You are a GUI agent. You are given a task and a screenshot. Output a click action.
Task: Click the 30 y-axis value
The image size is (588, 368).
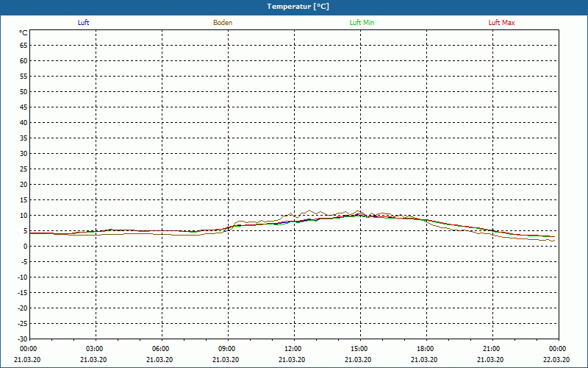tap(24, 154)
